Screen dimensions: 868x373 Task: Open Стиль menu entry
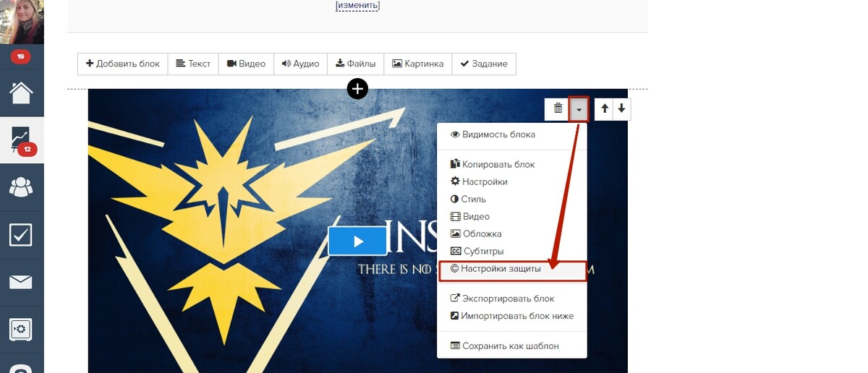point(512,199)
